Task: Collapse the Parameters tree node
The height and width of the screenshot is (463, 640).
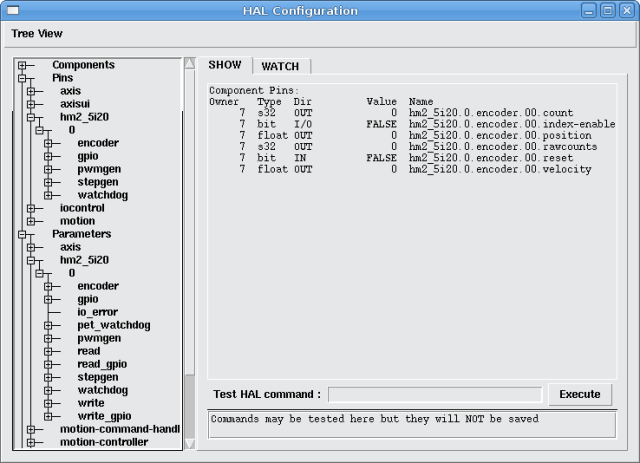Action: [x=22, y=234]
